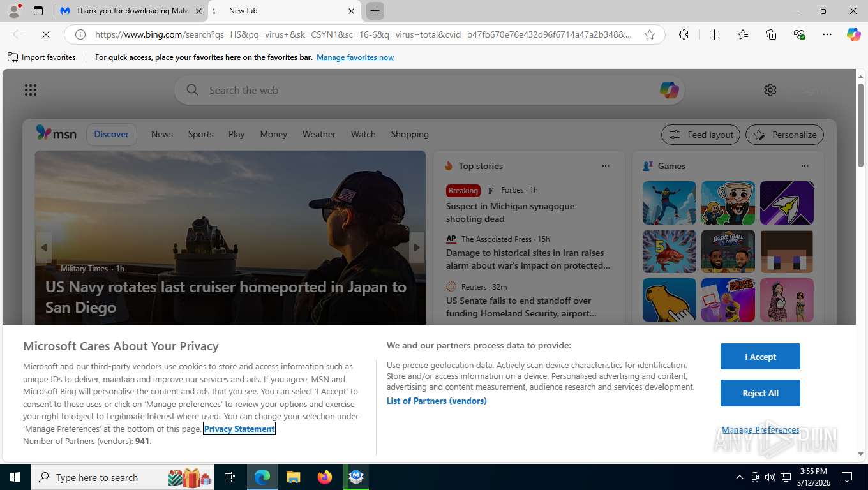Open the browser profile icon
Image resolution: width=868 pixels, height=490 pixels.
[x=14, y=11]
